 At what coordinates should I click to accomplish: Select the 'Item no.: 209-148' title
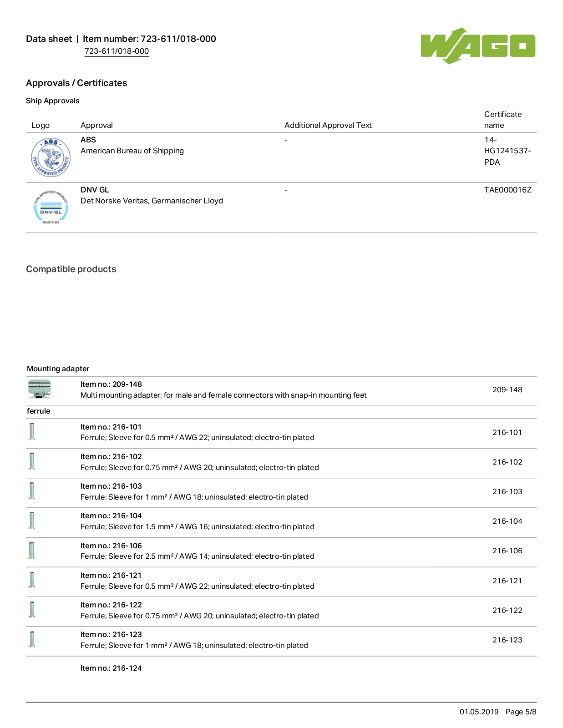pyautogui.click(x=111, y=384)
